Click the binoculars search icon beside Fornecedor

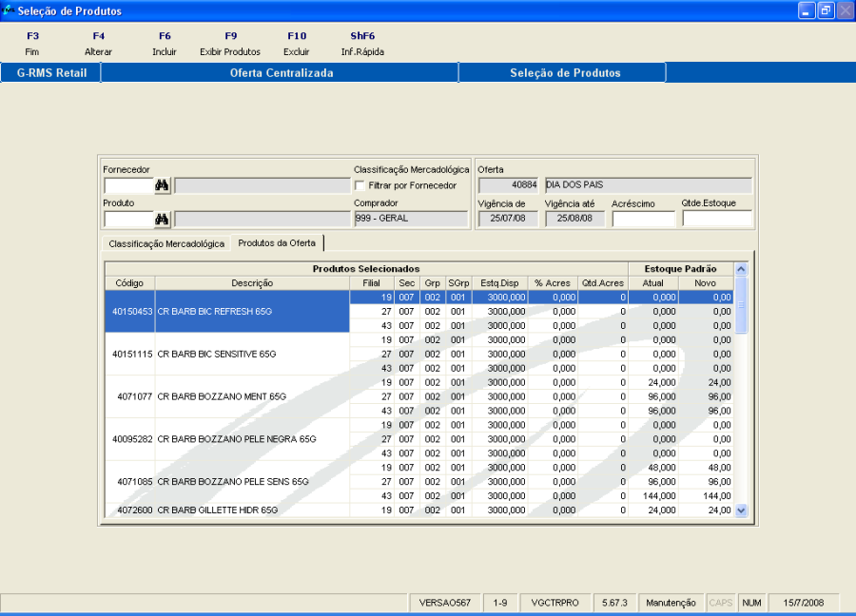coord(163,185)
